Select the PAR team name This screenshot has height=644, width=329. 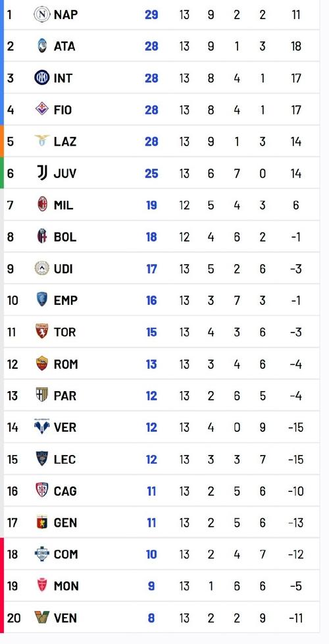[x=65, y=396]
